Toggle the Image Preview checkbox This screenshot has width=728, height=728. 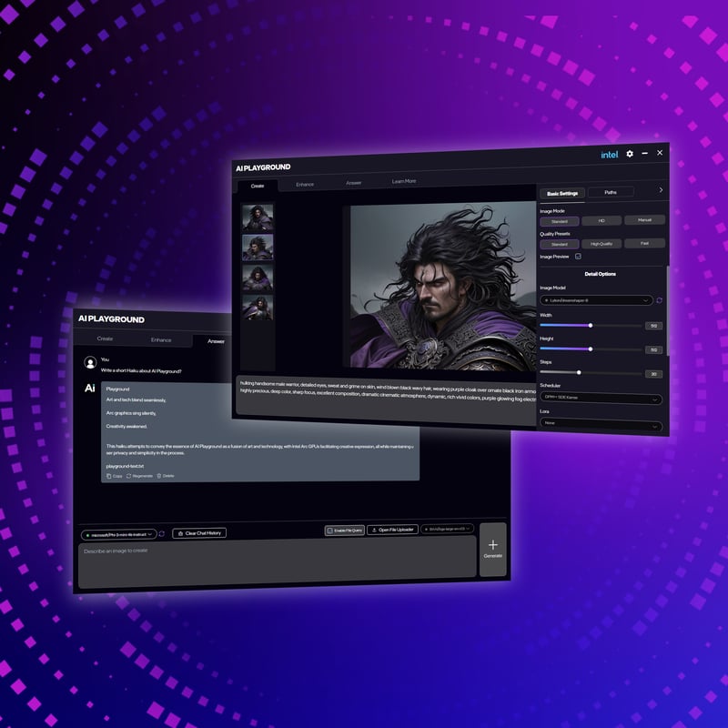point(578,257)
